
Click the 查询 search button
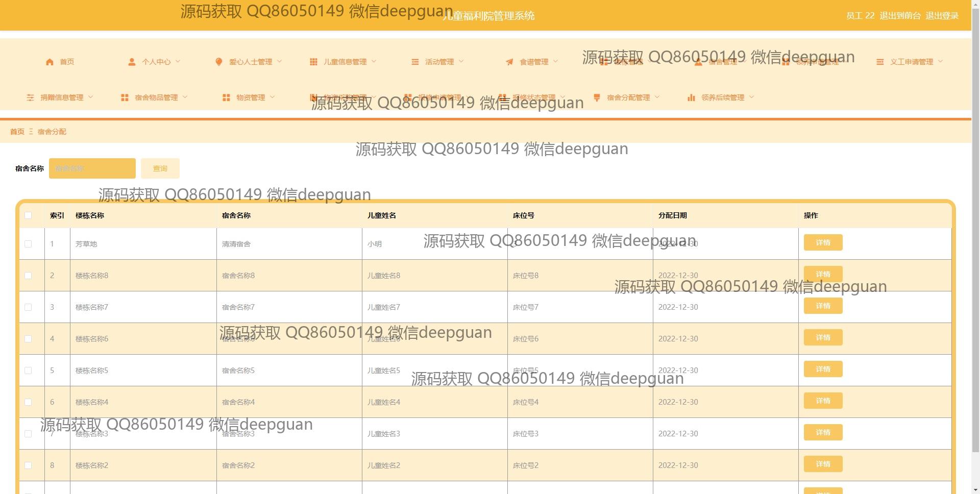[x=160, y=168]
